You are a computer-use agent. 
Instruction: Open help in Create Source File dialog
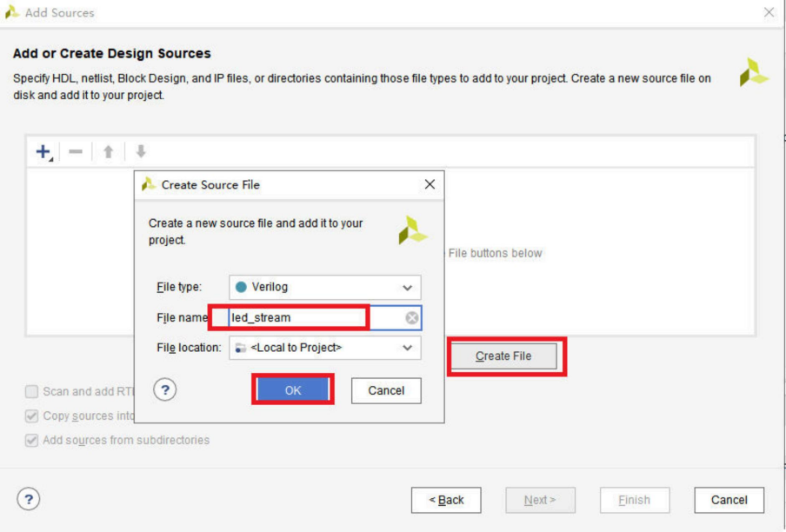(165, 390)
